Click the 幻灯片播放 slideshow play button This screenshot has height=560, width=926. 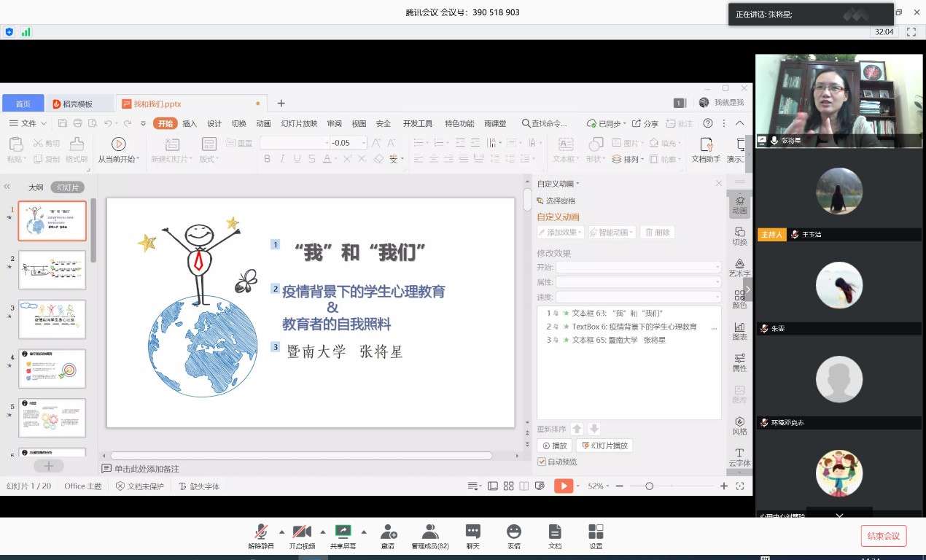tap(604, 446)
